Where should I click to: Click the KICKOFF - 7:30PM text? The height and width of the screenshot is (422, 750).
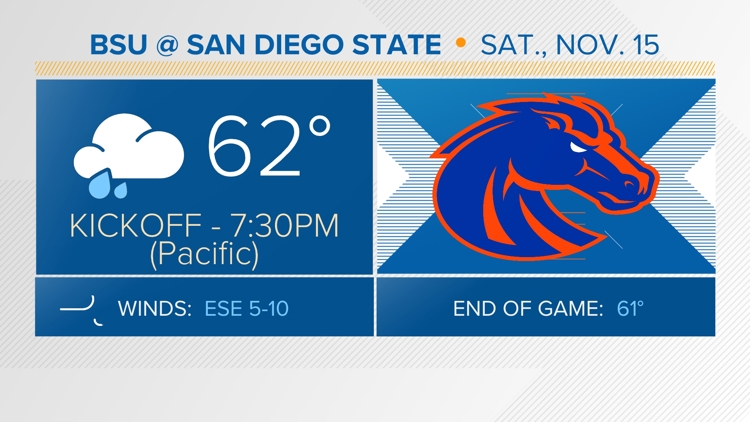point(204,224)
